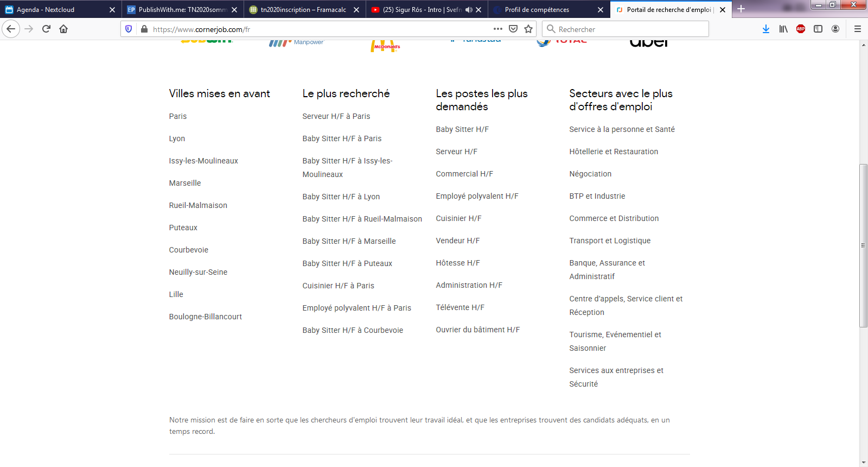
Task: Open tracking protection shield icon
Action: click(129, 29)
